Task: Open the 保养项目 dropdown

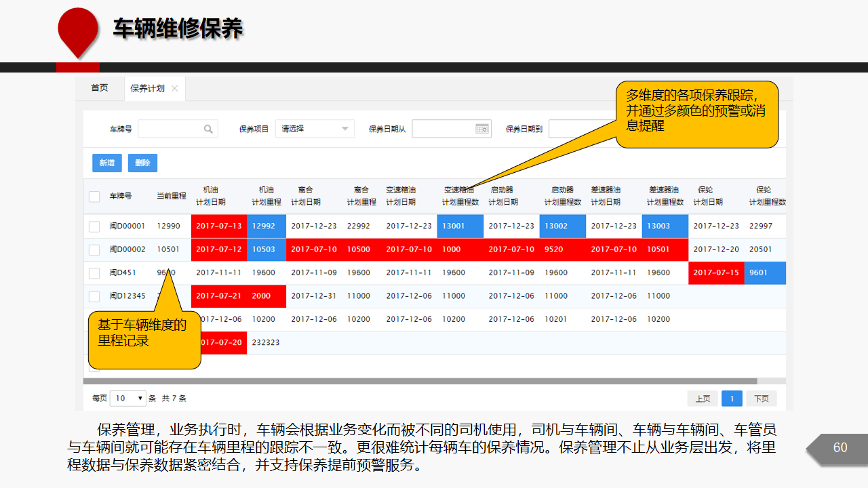Action: pyautogui.click(x=315, y=129)
